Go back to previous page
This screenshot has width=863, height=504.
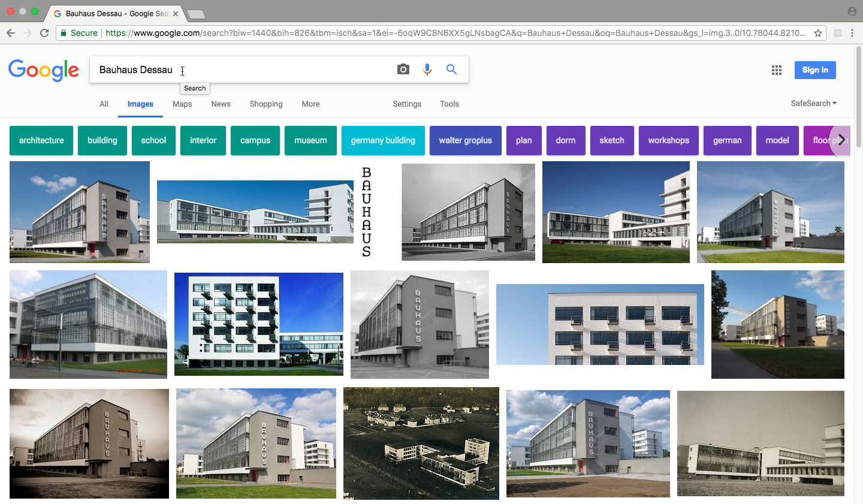coord(11,33)
